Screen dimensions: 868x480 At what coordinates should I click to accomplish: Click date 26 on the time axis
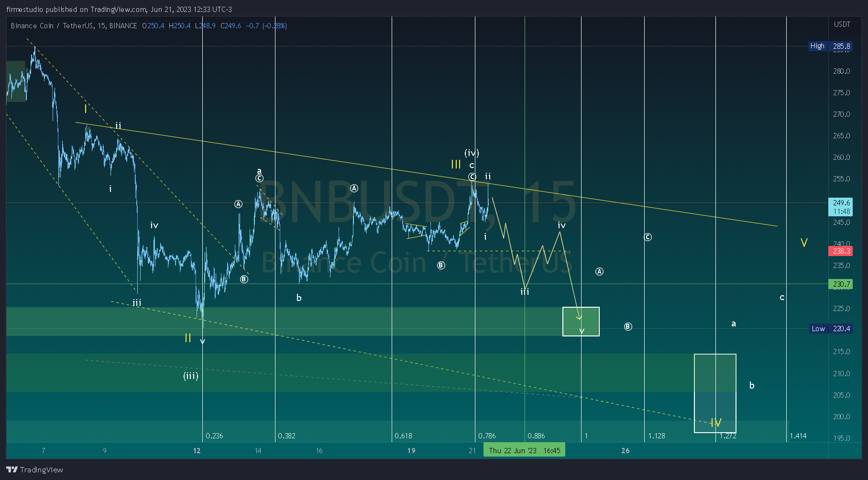point(626,451)
